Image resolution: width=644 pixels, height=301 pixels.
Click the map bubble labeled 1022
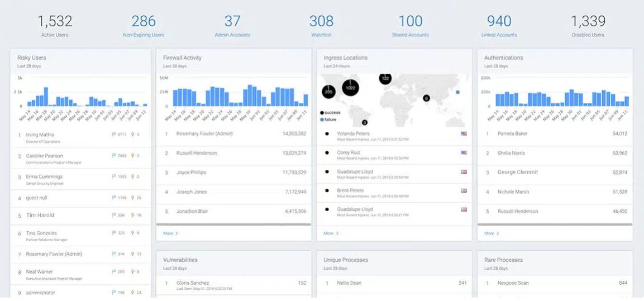point(350,88)
